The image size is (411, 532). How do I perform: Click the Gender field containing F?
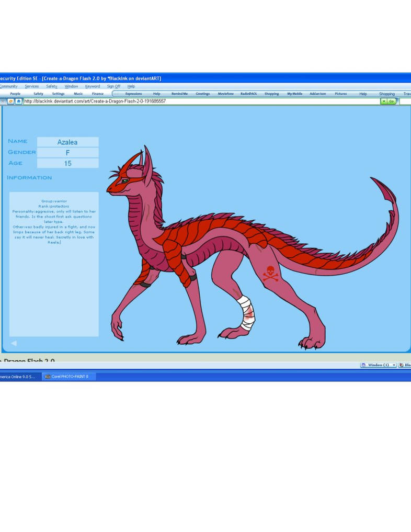[68, 153]
